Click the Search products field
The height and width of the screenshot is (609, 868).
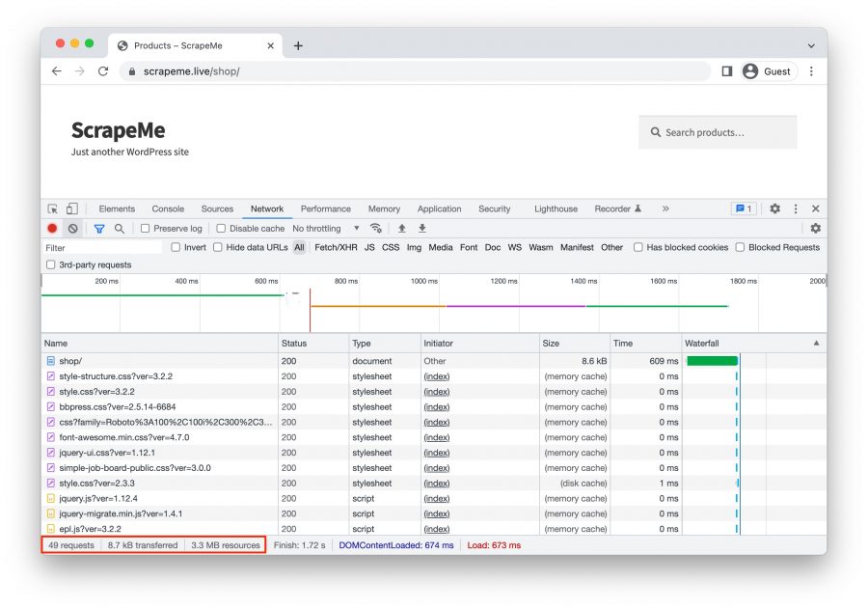[x=718, y=132]
